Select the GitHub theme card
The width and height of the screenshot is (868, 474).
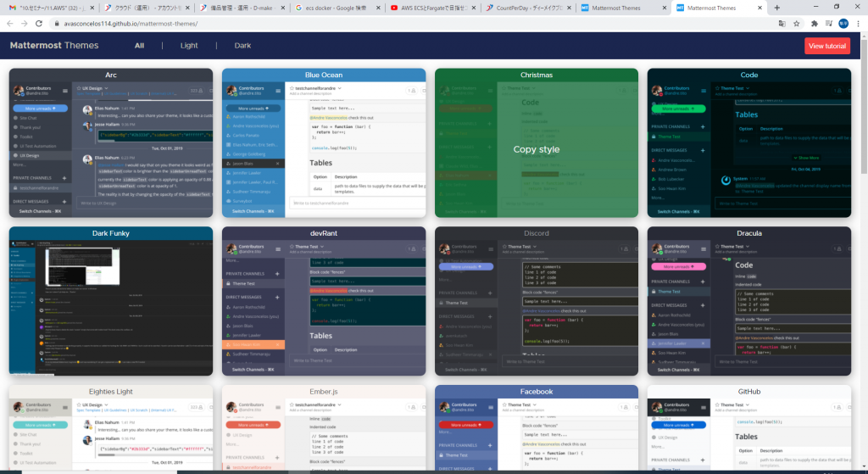(x=749, y=427)
